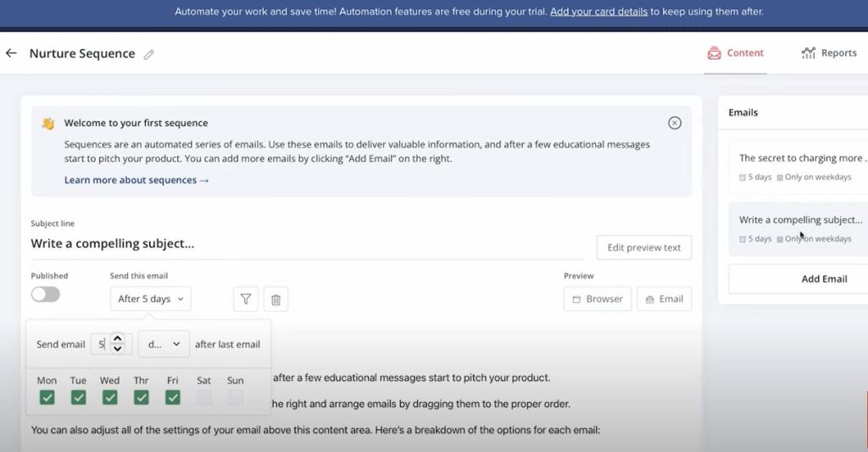Click the Emails panel heading

click(743, 113)
